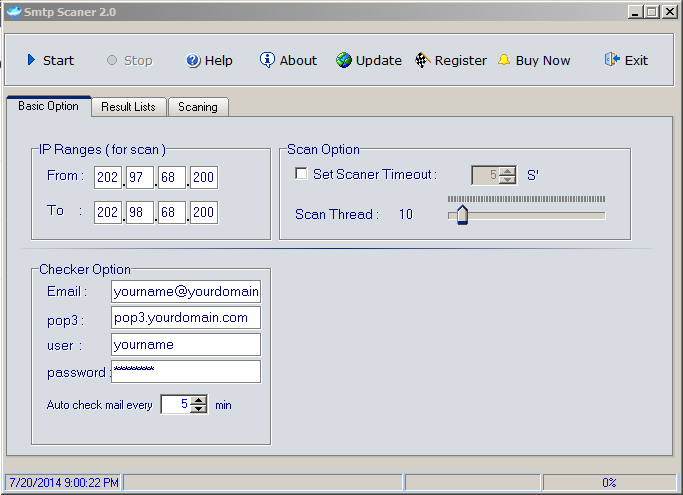Minimize the Smtp Scaner window

click(635, 12)
